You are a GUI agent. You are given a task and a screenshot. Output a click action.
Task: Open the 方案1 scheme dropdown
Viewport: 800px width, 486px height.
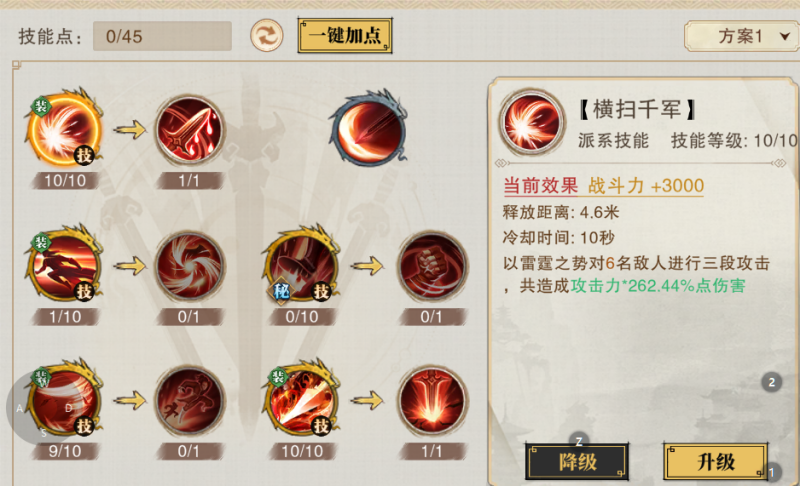tap(742, 36)
